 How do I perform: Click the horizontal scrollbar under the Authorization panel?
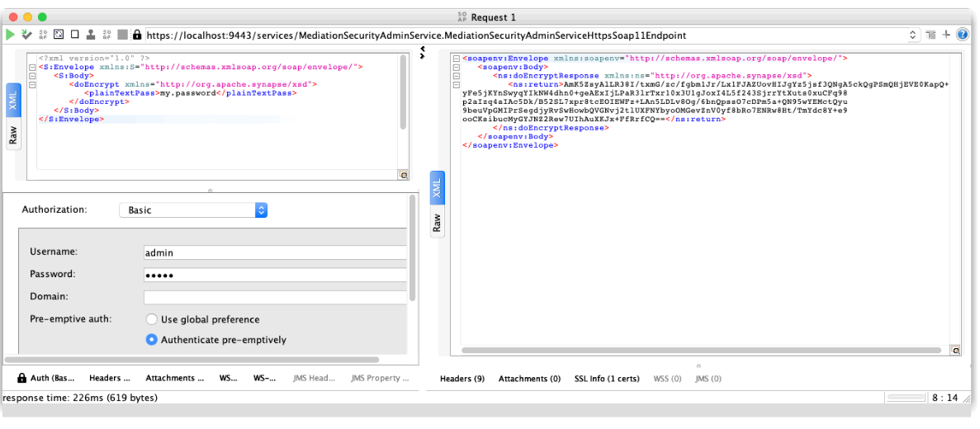coord(192,361)
